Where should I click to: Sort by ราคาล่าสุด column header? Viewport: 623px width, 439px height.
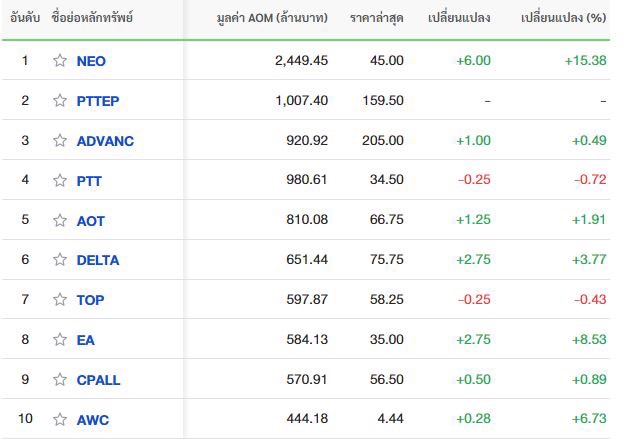coord(377,18)
